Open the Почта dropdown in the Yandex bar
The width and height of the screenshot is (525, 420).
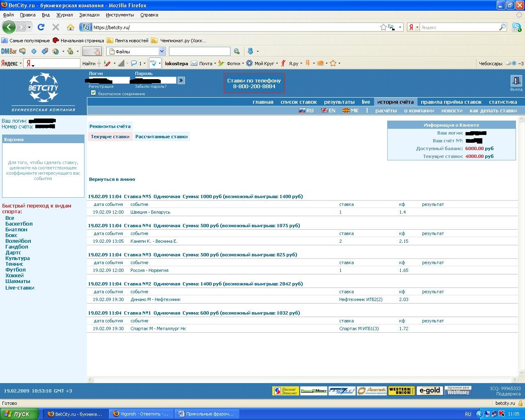[215, 64]
